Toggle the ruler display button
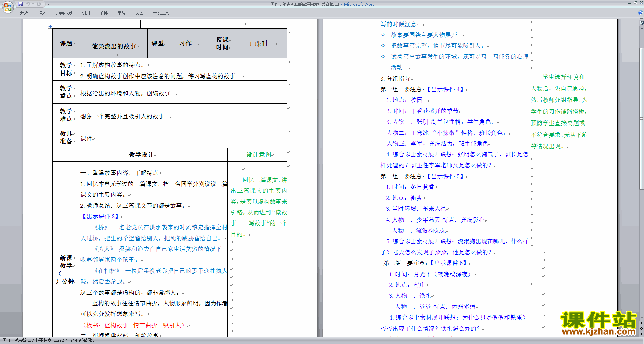The height and width of the screenshot is (344, 644). coord(641,23)
